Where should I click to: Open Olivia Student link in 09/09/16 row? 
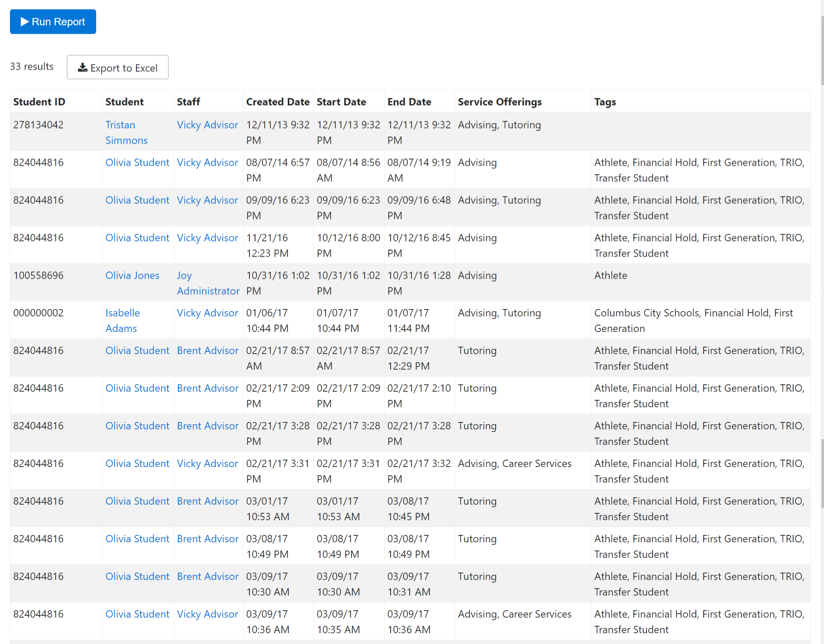[x=137, y=200]
